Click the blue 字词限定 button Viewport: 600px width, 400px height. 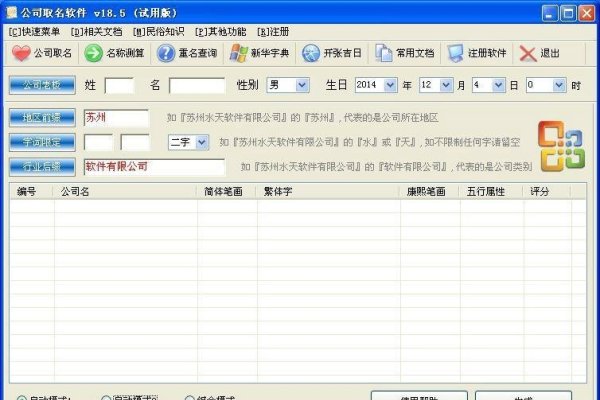(42, 142)
